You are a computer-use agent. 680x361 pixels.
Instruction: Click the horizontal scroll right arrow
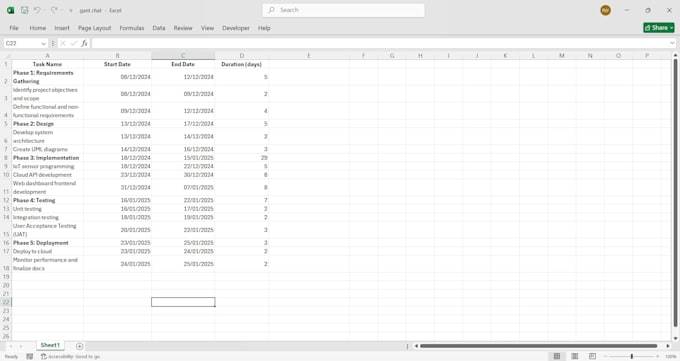(x=668, y=346)
